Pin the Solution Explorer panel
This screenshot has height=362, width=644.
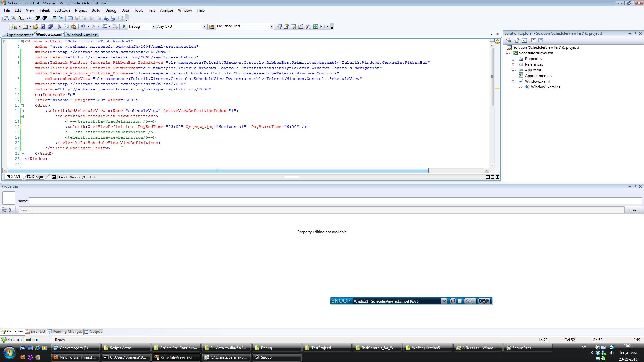click(x=635, y=33)
